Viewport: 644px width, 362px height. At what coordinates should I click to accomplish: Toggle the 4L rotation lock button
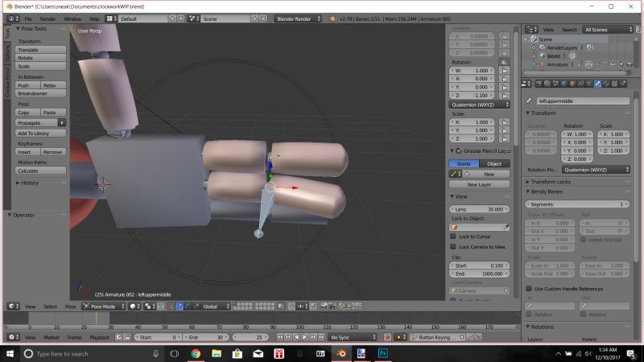point(504,62)
